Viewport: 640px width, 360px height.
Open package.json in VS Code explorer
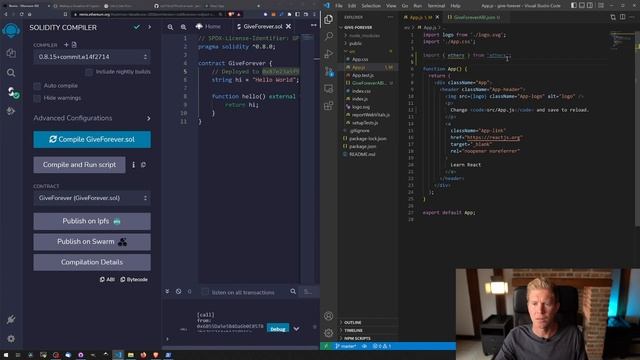tap(362, 147)
